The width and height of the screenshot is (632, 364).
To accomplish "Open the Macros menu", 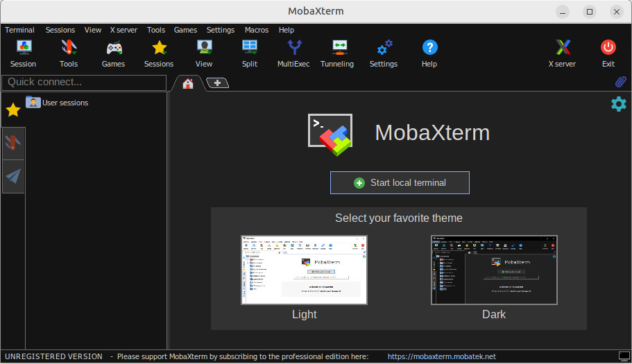I will click(257, 30).
